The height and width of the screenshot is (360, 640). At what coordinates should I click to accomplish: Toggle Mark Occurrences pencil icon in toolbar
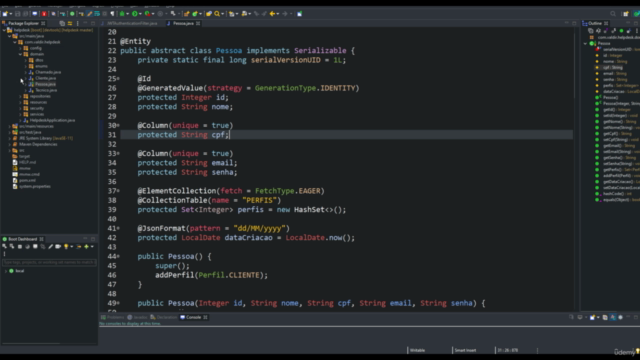click(89, 14)
